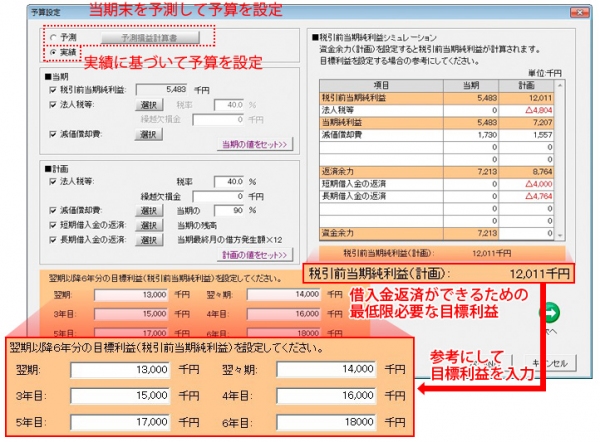
Task: Select the 予測 radio button
Action: (x=53, y=38)
